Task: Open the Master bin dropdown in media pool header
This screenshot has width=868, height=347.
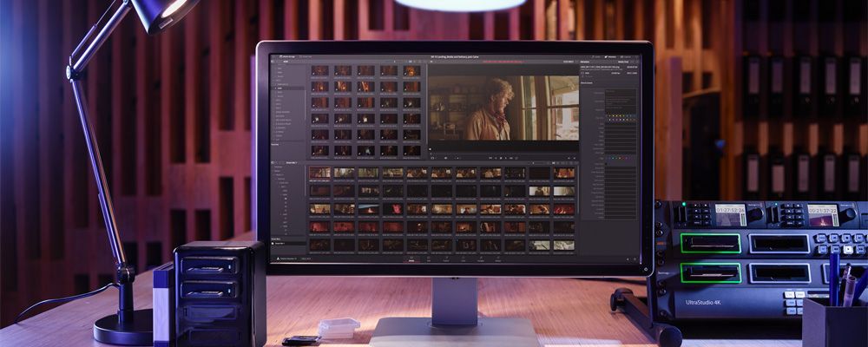Action: [291, 163]
